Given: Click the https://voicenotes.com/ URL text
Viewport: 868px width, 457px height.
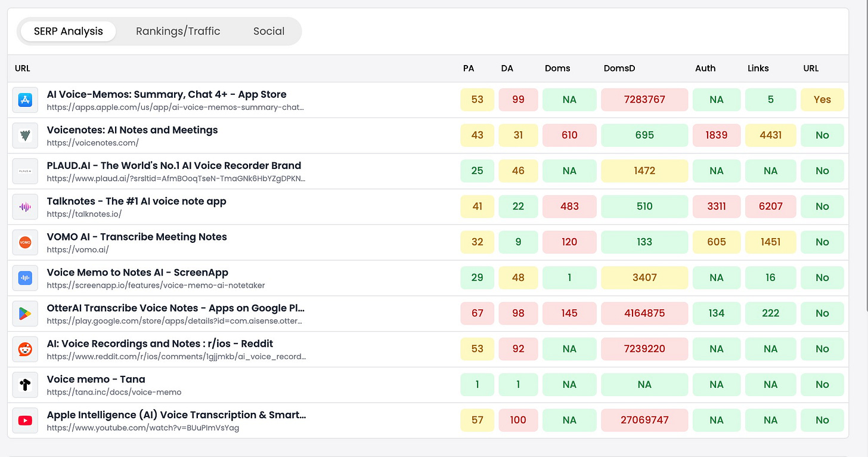Looking at the screenshot, I should (x=92, y=143).
